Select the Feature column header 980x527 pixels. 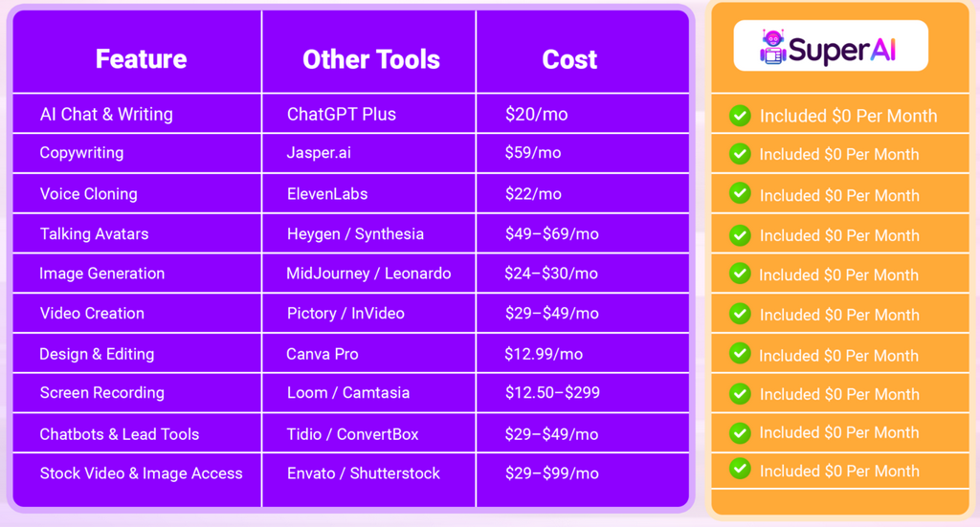[141, 59]
